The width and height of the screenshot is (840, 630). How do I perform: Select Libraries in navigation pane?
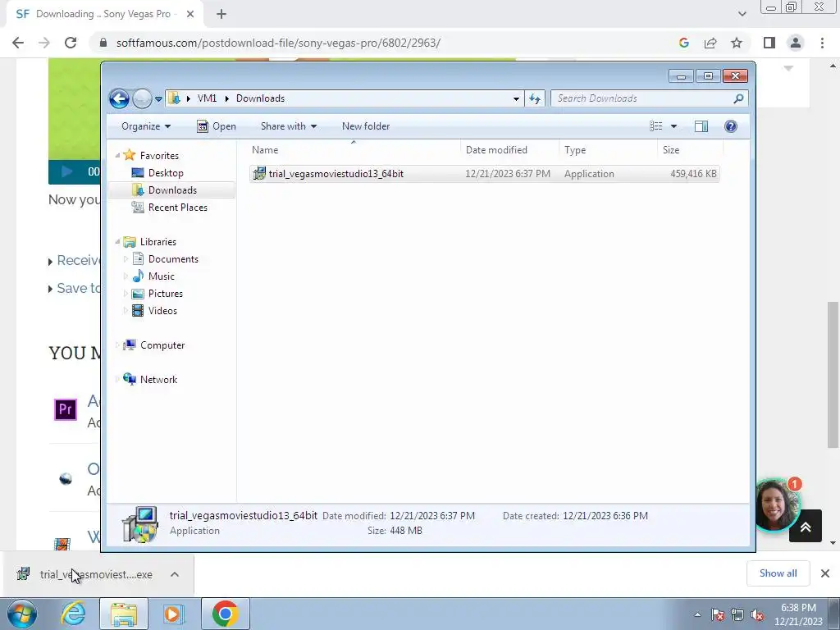tap(158, 242)
